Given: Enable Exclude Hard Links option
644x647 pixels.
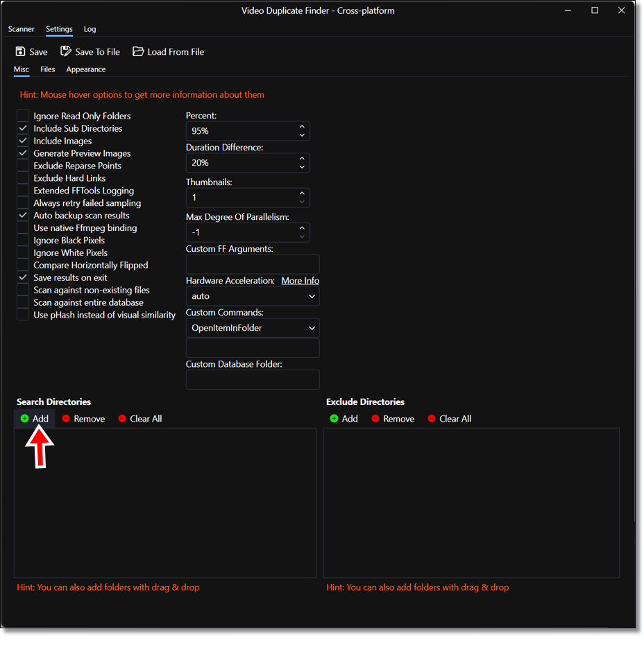Looking at the screenshot, I should click(23, 178).
